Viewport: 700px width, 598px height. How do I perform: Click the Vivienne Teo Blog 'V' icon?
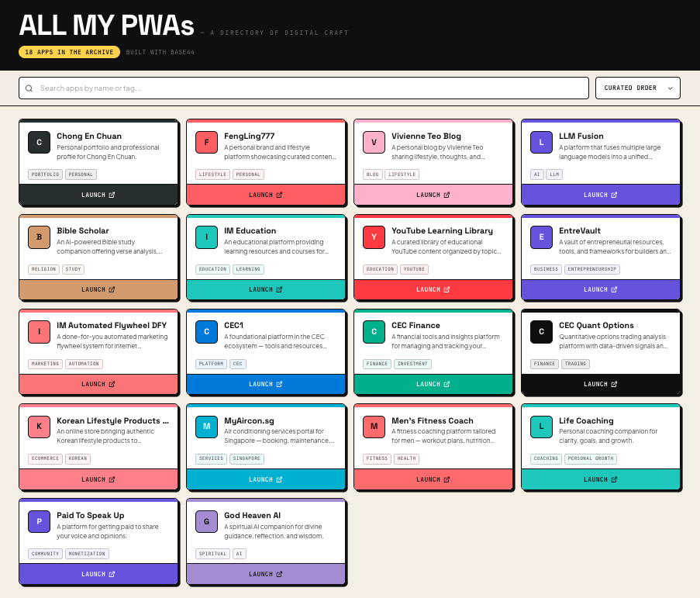[374, 142]
